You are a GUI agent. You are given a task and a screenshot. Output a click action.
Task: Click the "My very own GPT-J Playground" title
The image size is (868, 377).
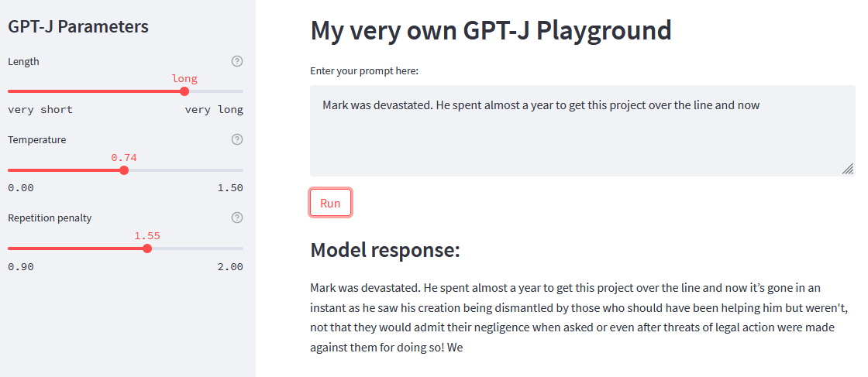491,30
